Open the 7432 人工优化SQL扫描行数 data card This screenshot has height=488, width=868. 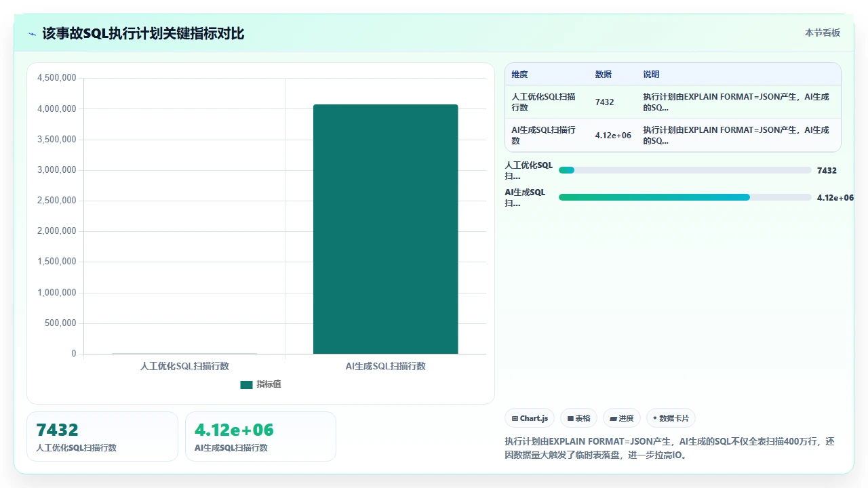(x=102, y=436)
